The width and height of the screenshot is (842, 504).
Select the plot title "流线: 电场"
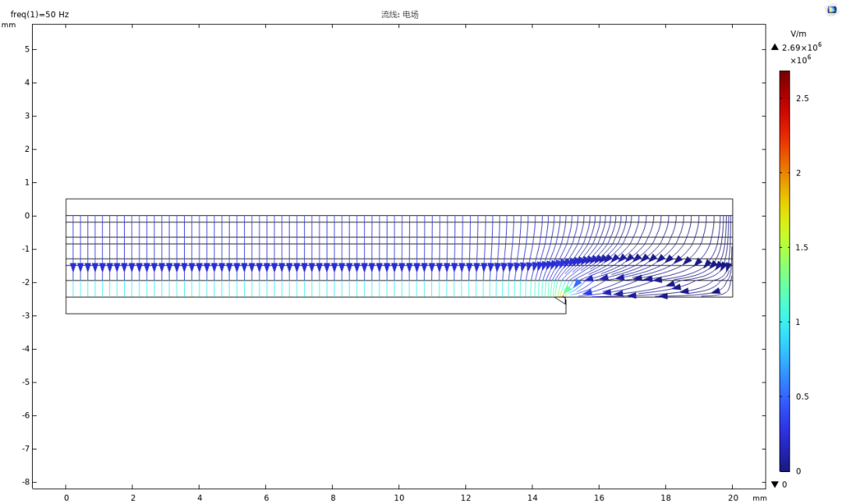click(399, 15)
